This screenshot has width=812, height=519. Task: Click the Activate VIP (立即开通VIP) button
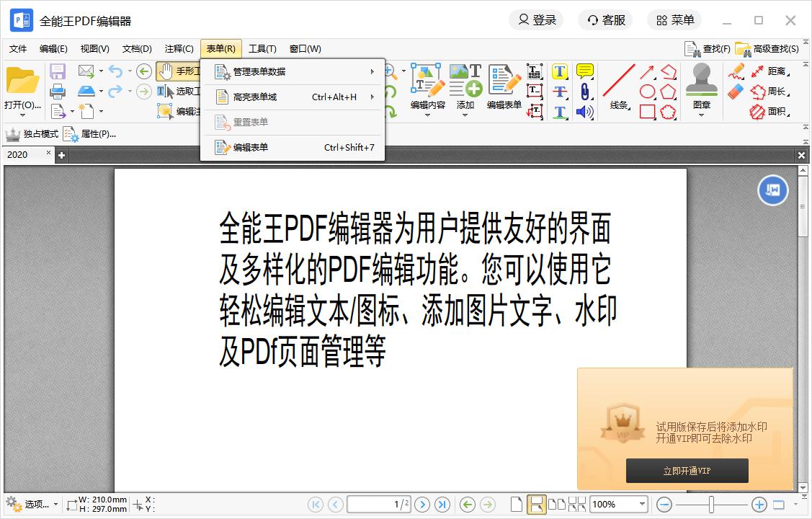click(x=687, y=471)
